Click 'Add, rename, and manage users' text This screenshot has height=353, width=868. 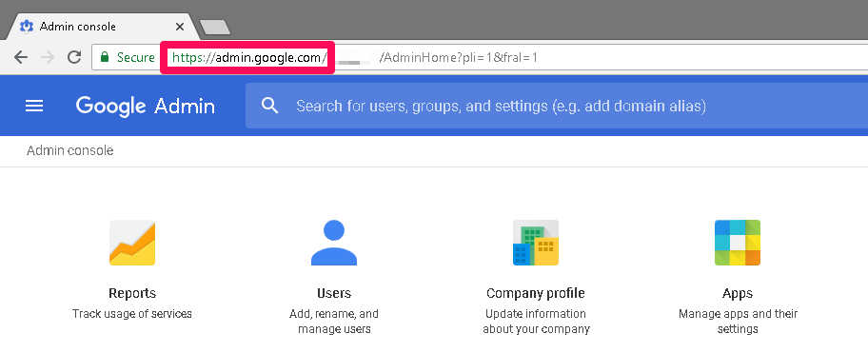[x=334, y=322]
